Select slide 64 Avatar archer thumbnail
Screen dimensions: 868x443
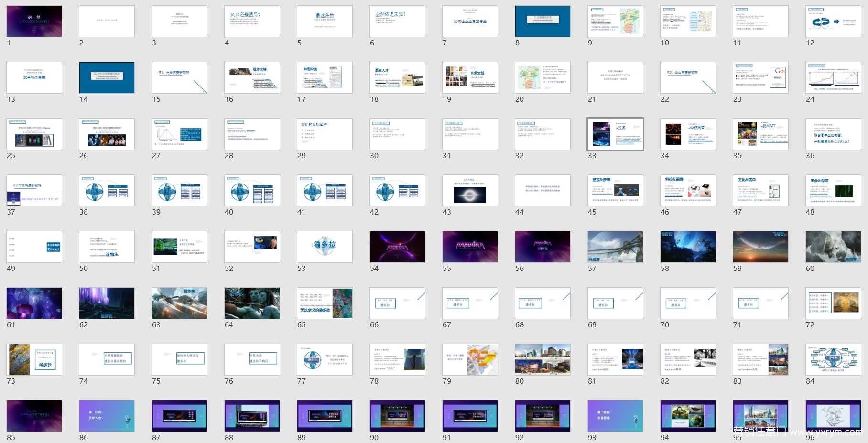[x=252, y=303]
